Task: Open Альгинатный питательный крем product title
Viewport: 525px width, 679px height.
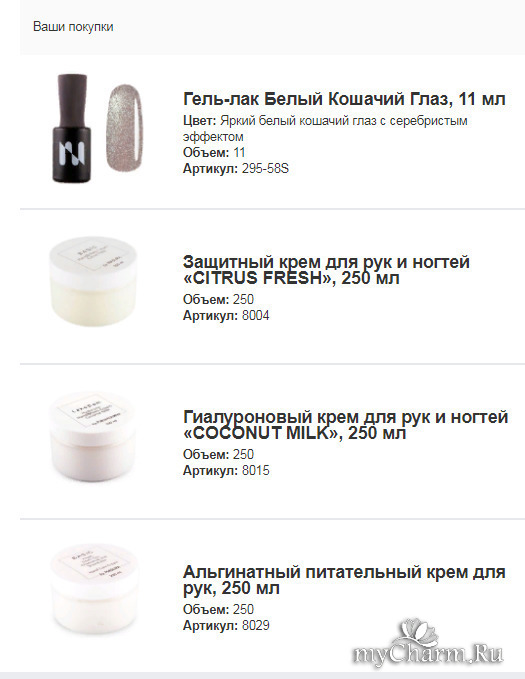Action: tap(344, 580)
